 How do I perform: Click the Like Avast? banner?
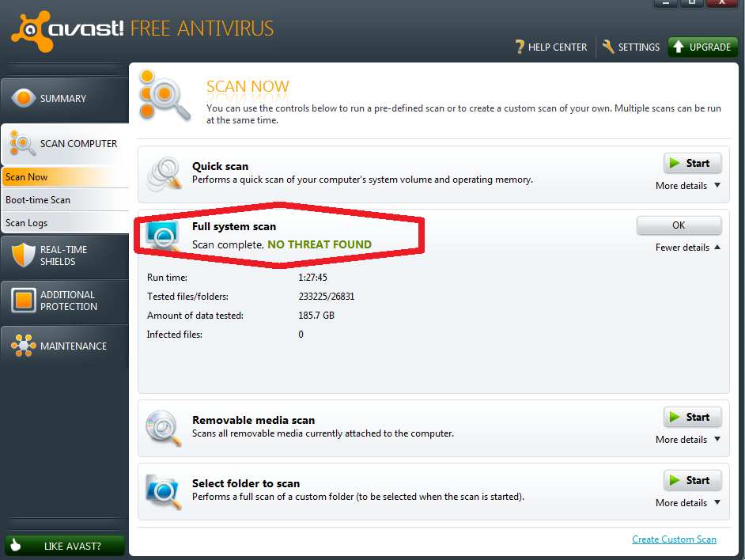(64, 545)
